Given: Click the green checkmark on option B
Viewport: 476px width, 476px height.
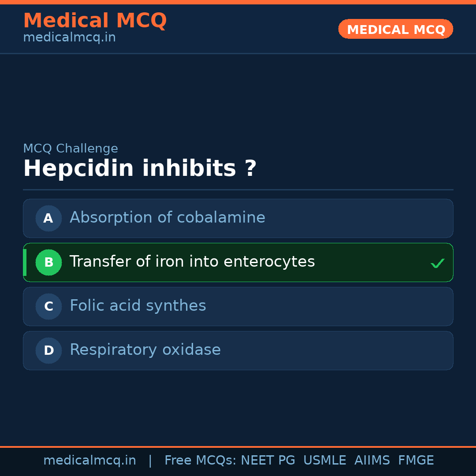Looking at the screenshot, I should (437, 263).
